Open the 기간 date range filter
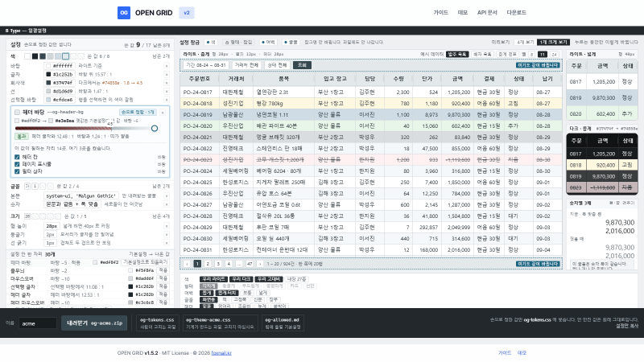 pos(206,65)
